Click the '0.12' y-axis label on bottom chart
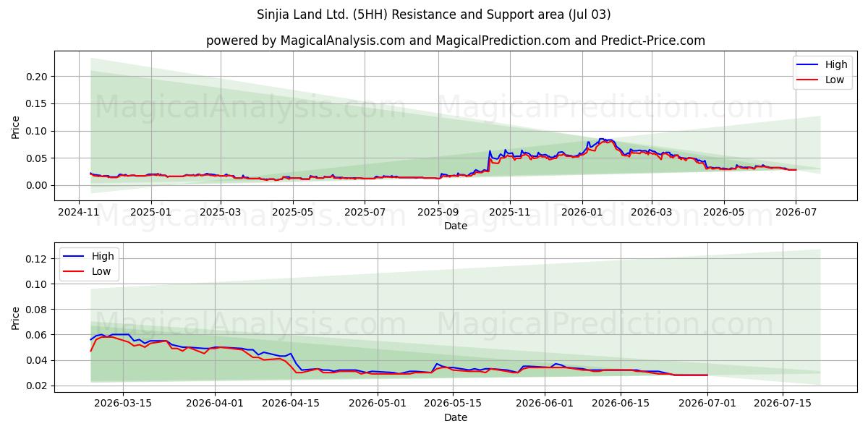868x434 pixels. (37, 259)
